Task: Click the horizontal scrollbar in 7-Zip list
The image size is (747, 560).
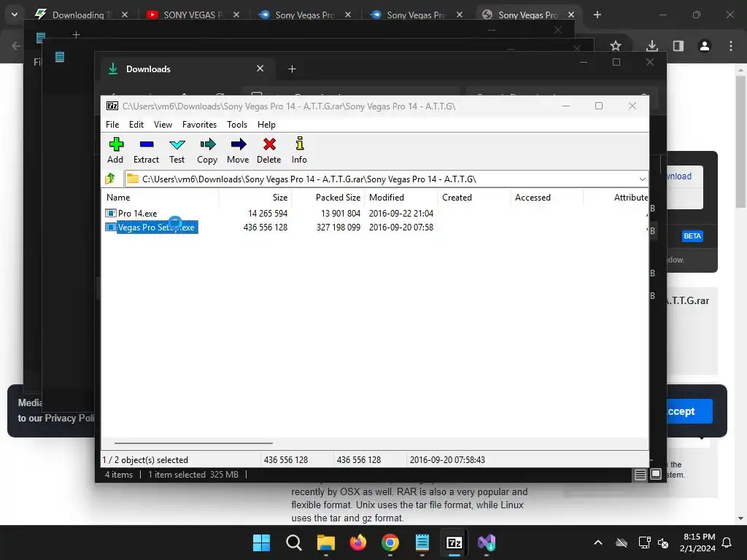Action: click(x=193, y=443)
